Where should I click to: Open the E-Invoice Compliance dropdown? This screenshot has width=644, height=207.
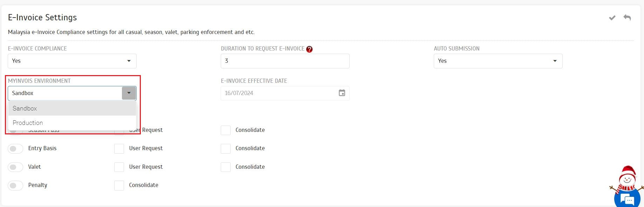click(x=72, y=61)
